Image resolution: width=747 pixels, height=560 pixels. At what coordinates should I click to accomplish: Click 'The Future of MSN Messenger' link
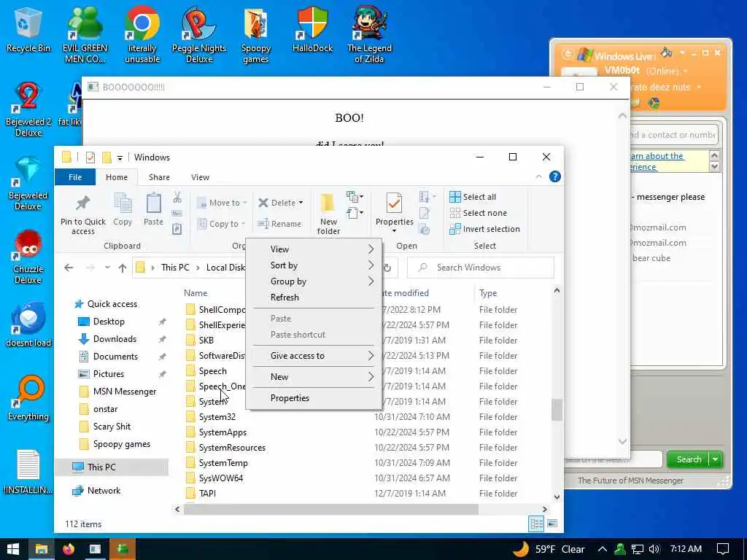coord(630,481)
